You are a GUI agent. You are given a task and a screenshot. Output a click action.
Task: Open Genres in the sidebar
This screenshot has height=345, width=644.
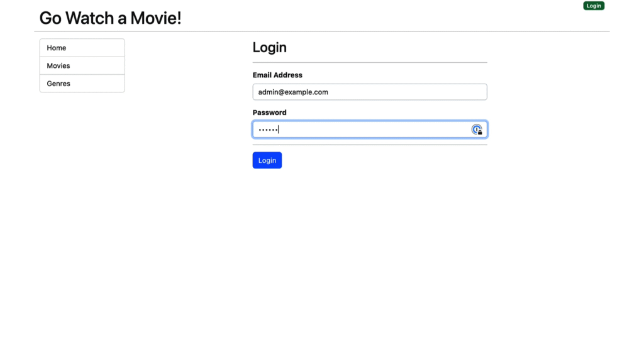82,84
